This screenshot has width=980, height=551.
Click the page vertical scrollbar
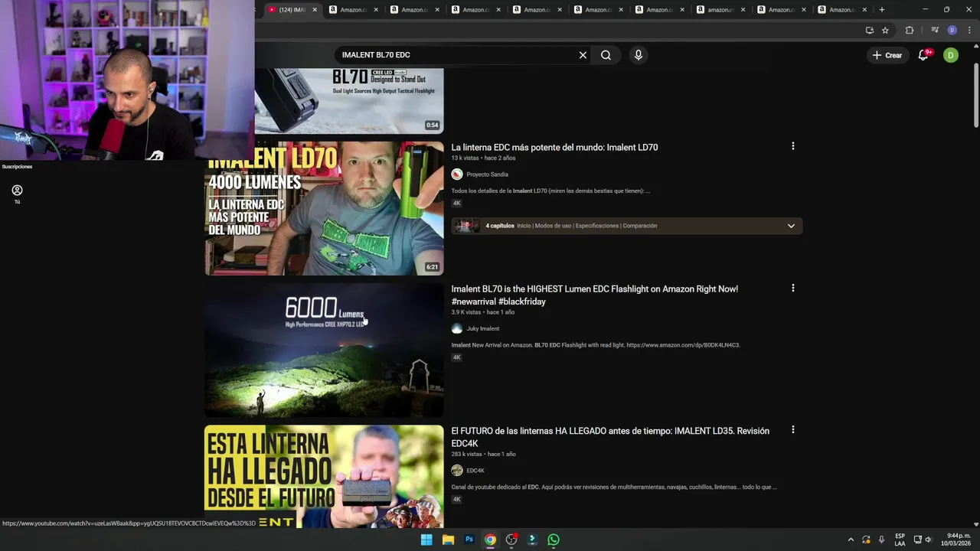[x=975, y=96]
